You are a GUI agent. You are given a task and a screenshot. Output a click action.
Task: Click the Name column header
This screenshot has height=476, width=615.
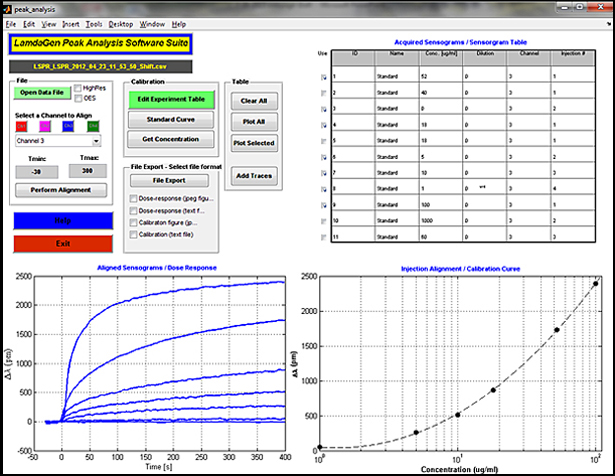[397, 58]
